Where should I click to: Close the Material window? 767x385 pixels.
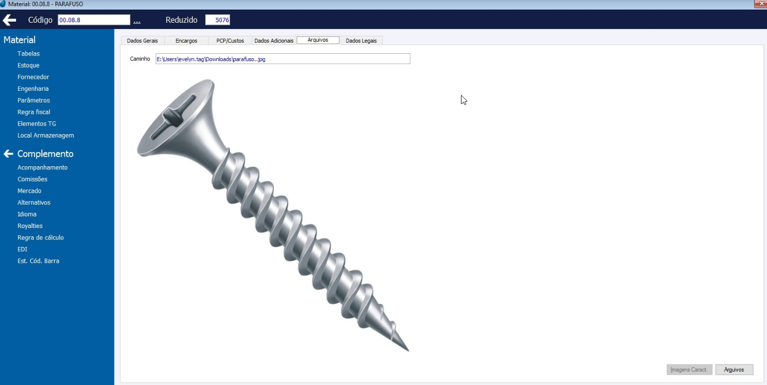[762, 4]
